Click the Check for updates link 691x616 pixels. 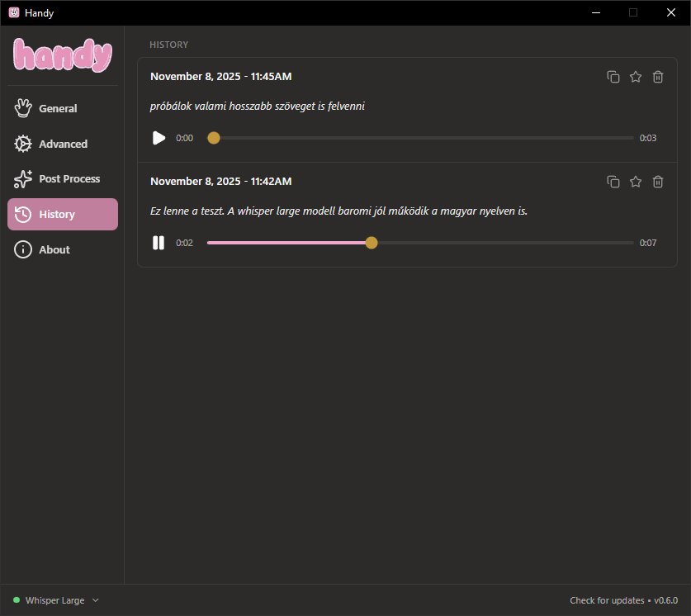(605, 600)
